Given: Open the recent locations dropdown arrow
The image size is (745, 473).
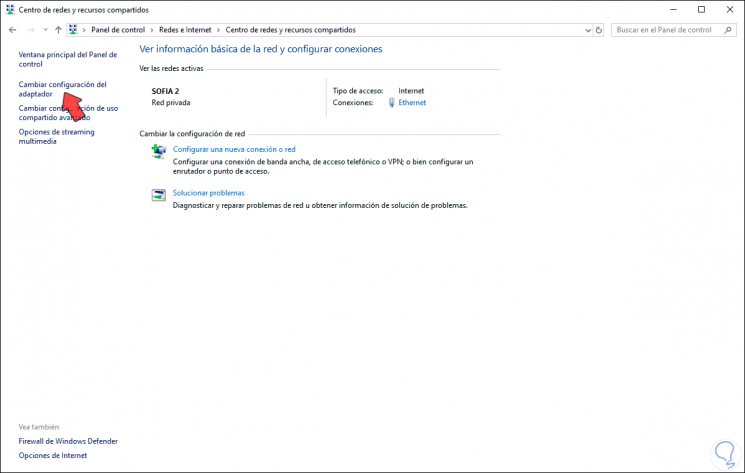Looking at the screenshot, I should (45, 30).
